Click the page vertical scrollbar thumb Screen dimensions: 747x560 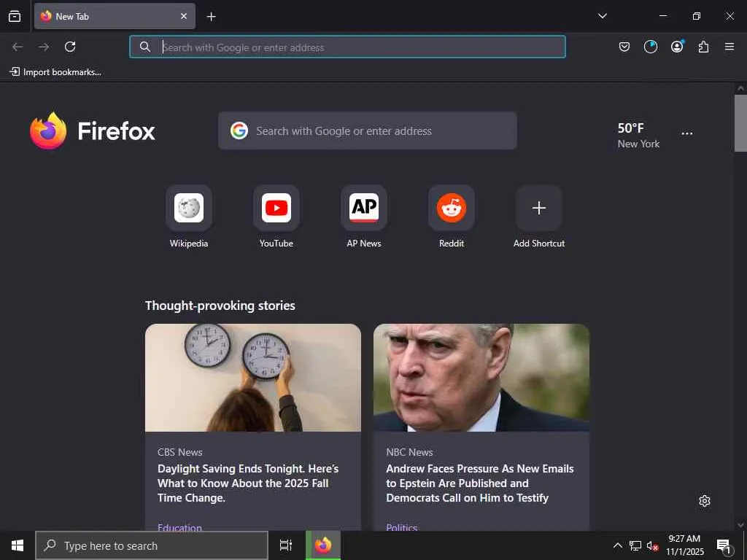(740, 123)
